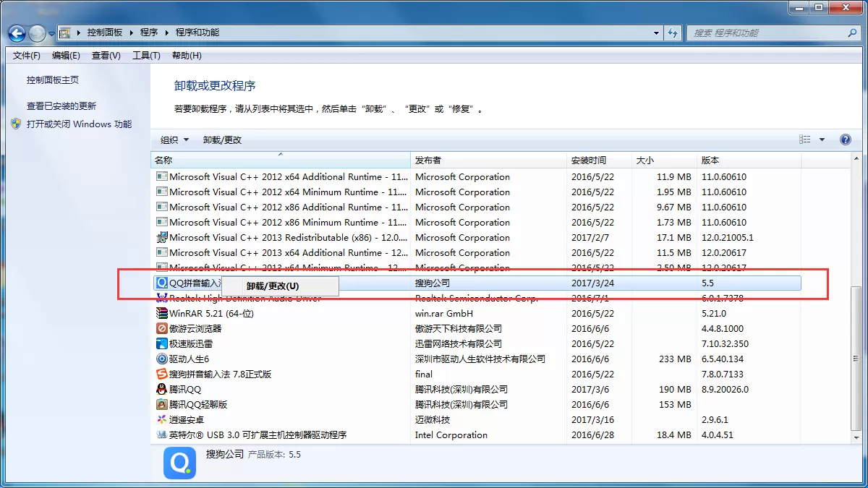The width and height of the screenshot is (868, 488).
Task: Click the shield icon beside Windows 功能
Action: coord(17,124)
